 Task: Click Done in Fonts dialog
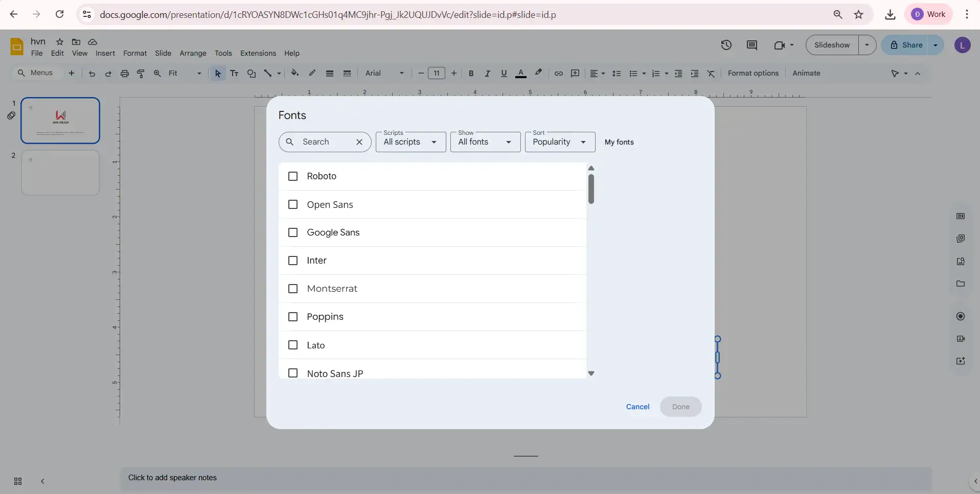click(x=681, y=407)
